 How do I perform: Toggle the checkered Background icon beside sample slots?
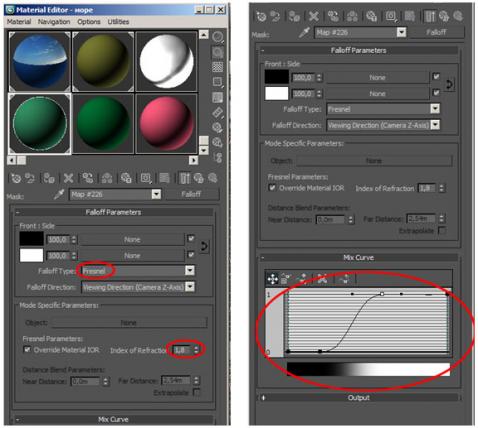pos(218,67)
